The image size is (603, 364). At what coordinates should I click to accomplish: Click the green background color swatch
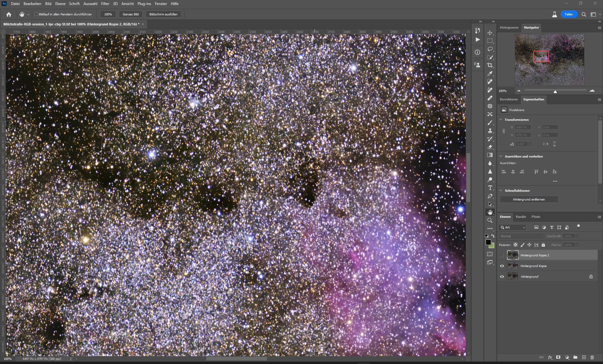(x=492, y=246)
